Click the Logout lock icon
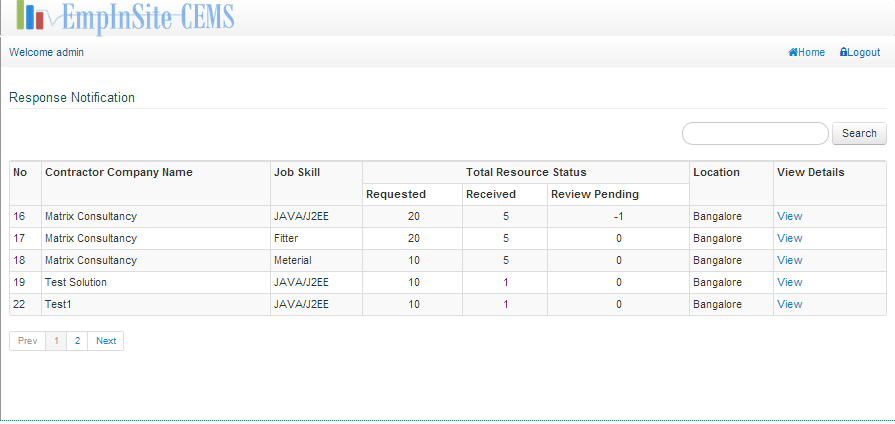 [x=844, y=52]
